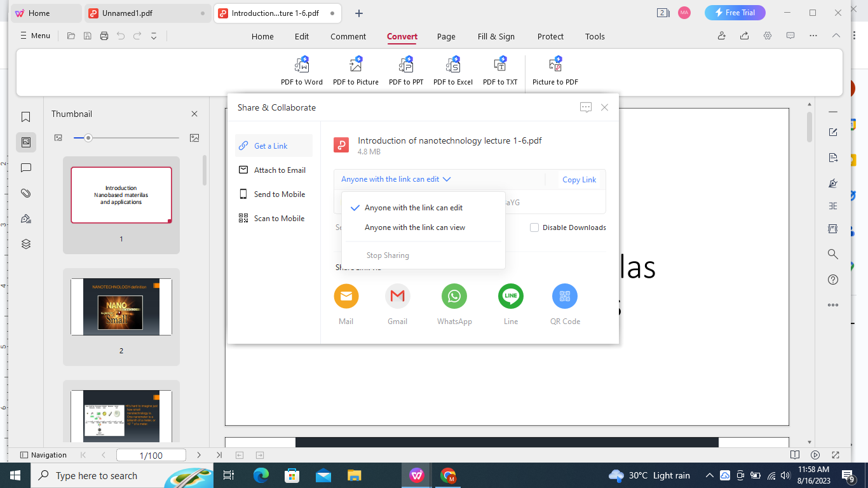Generate a QR Code for sharing

coord(564,296)
